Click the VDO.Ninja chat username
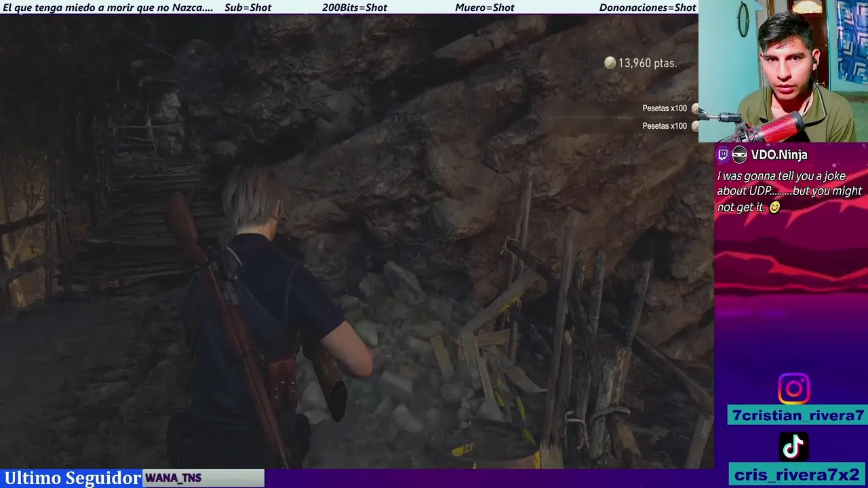 (x=779, y=155)
